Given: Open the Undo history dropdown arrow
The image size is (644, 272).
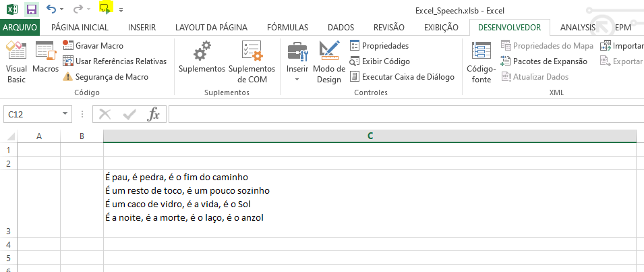Looking at the screenshot, I should pos(61,9).
